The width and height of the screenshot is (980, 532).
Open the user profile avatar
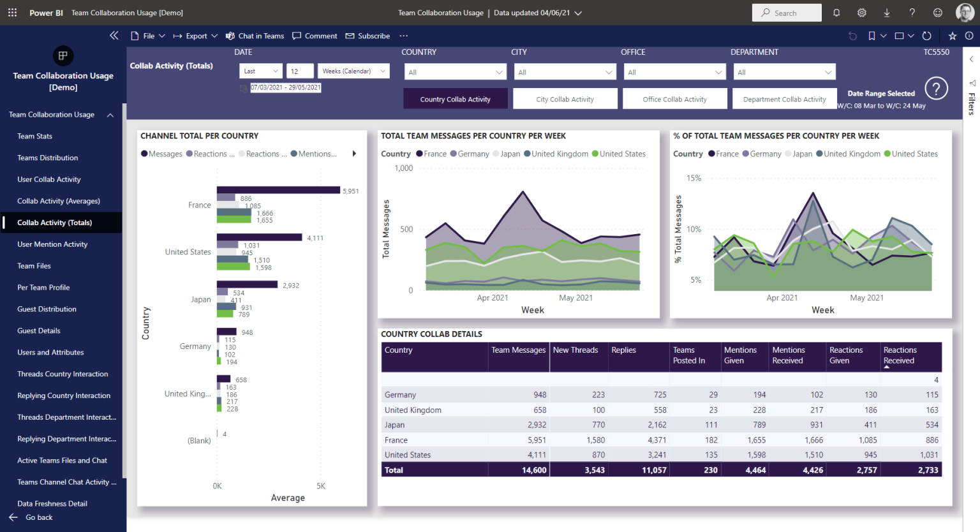click(x=965, y=13)
